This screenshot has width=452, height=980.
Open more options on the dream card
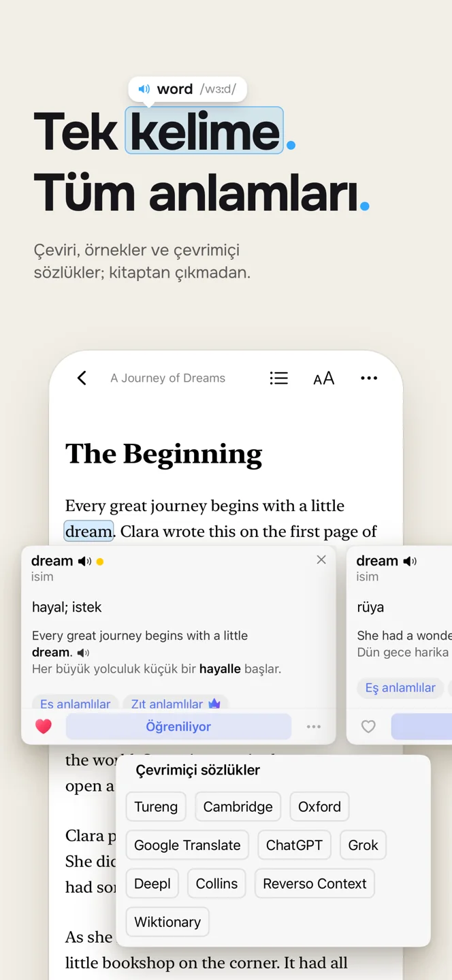314,727
